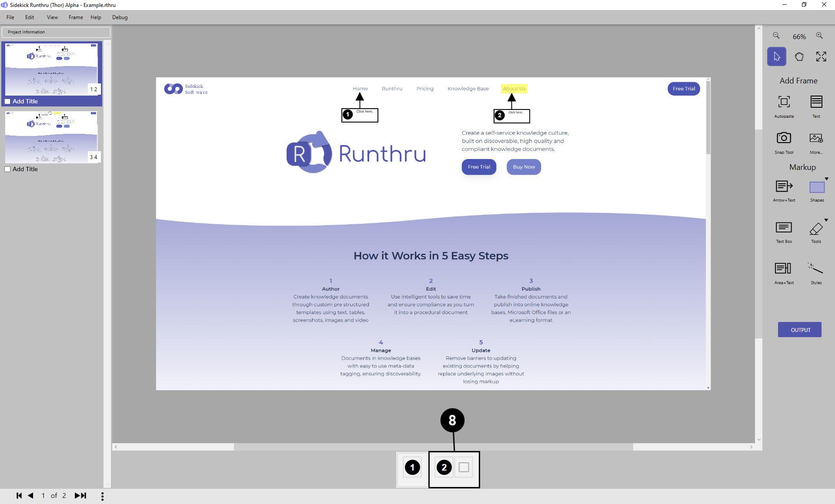Open the File menu
835x504 pixels.
point(10,17)
